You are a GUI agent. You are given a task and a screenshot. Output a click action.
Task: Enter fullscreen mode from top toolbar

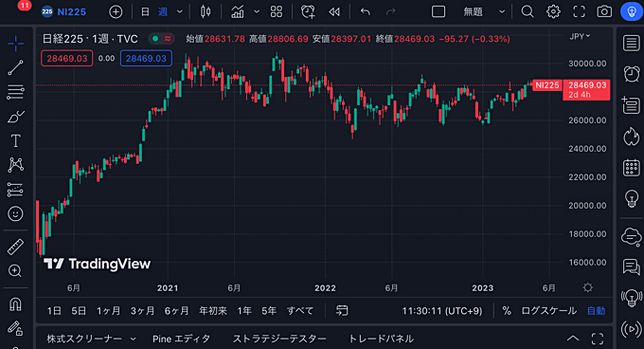[579, 12]
